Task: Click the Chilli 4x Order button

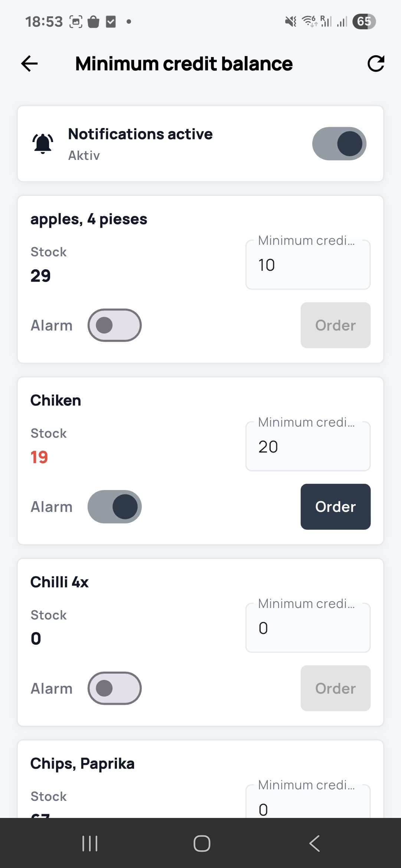Action: (335, 688)
